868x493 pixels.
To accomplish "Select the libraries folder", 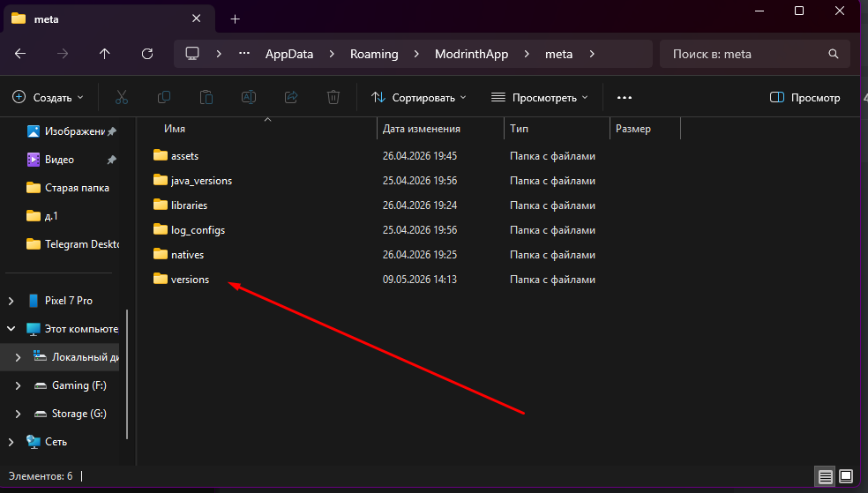I will (x=189, y=205).
